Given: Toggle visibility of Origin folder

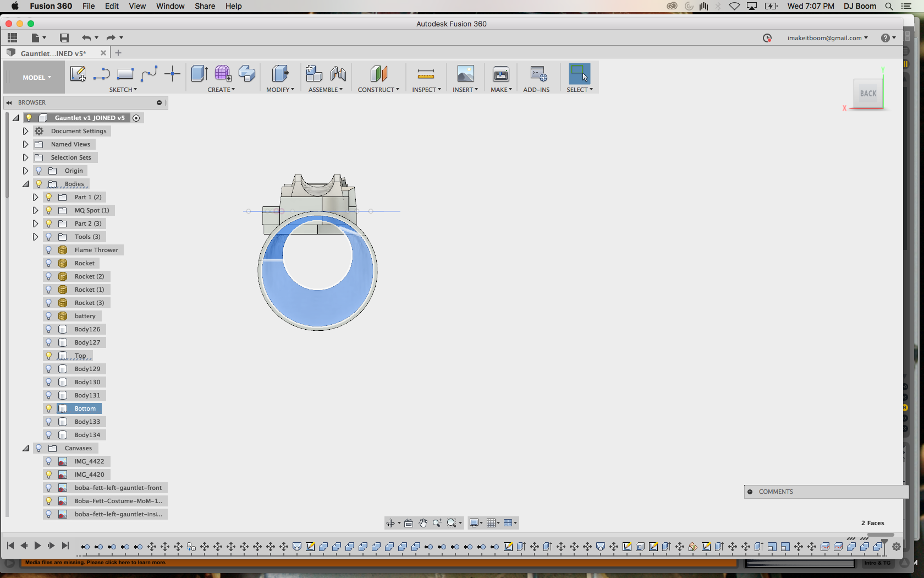Looking at the screenshot, I should pos(38,171).
